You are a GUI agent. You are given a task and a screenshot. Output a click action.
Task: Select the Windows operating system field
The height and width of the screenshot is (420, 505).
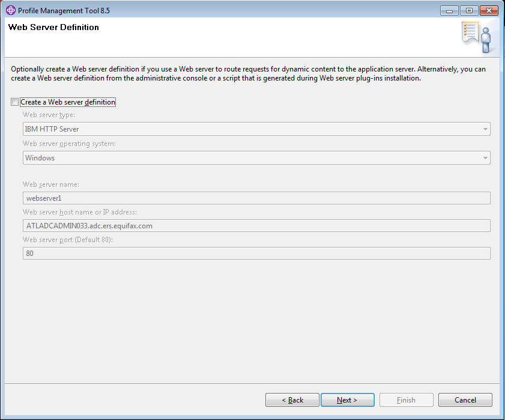point(252,157)
